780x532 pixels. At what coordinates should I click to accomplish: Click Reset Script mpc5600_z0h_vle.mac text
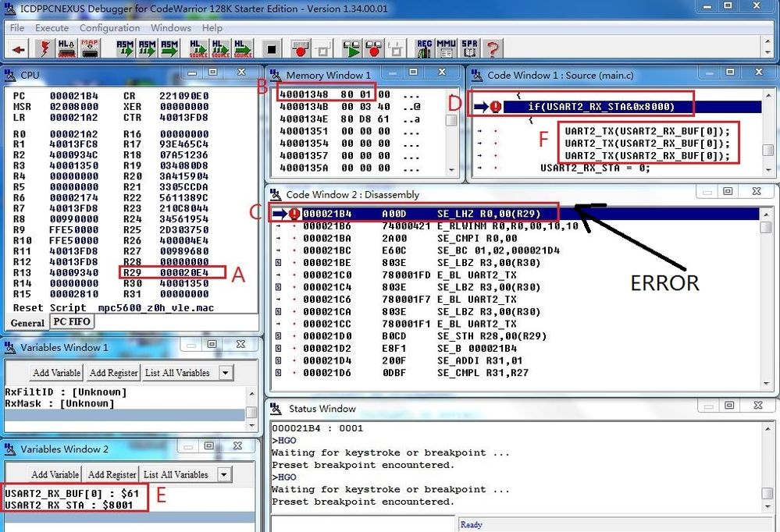(113, 308)
